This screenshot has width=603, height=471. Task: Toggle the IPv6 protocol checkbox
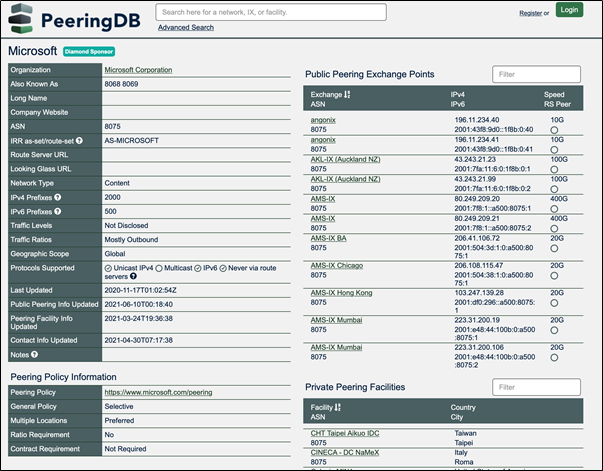pyautogui.click(x=198, y=268)
